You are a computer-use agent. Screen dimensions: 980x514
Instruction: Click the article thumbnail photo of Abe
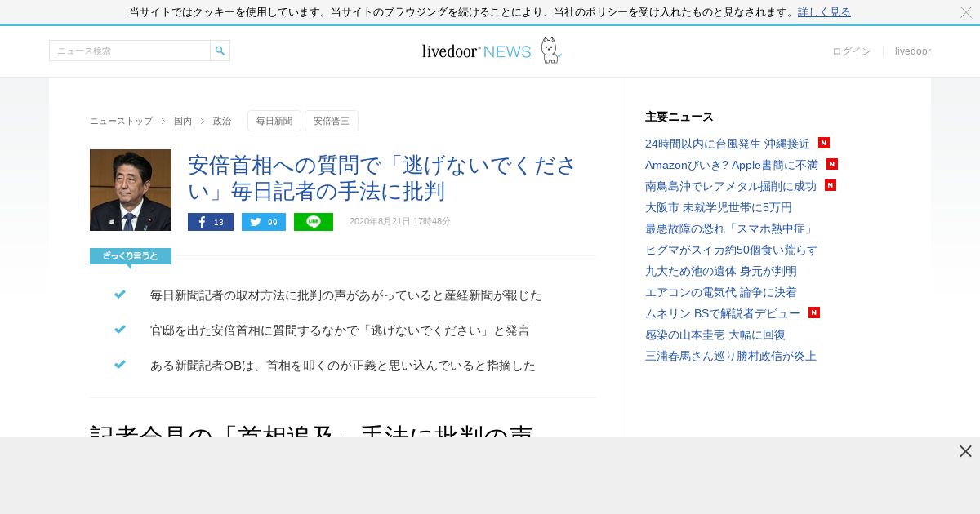click(131, 190)
